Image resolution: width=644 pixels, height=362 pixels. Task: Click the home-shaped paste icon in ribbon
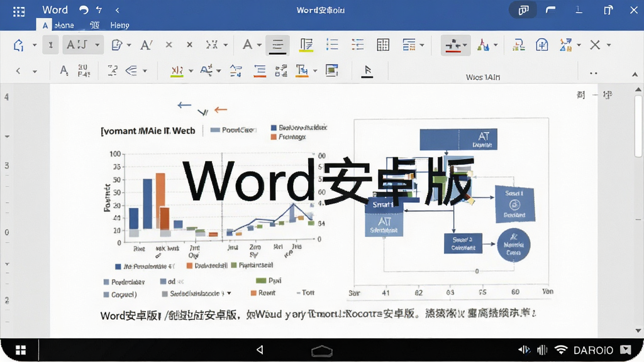pyautogui.click(x=18, y=45)
